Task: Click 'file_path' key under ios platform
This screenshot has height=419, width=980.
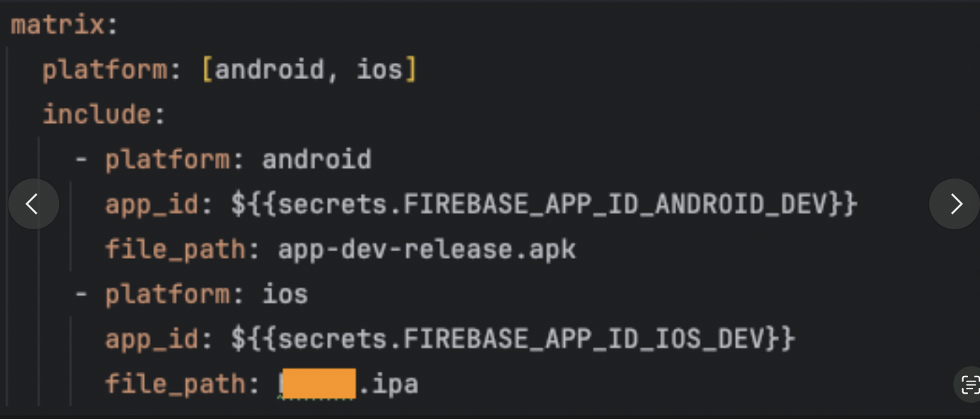Action: [175, 384]
